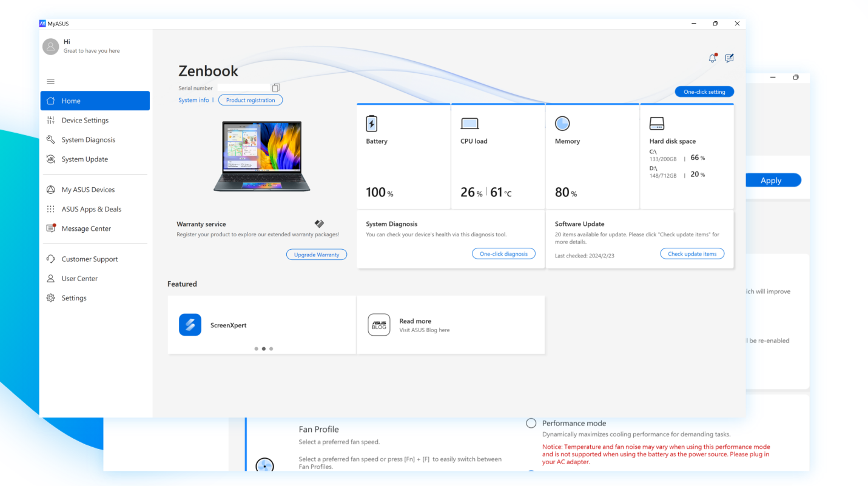Open Home in the sidebar
The image size is (868, 486).
pyautogui.click(x=95, y=101)
